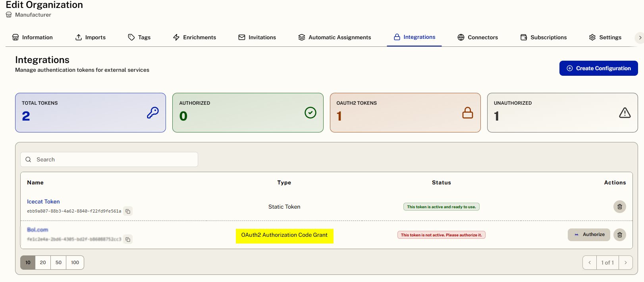This screenshot has height=282, width=644.
Task: Click the magnifier icon in Search box
Action: 28,159
